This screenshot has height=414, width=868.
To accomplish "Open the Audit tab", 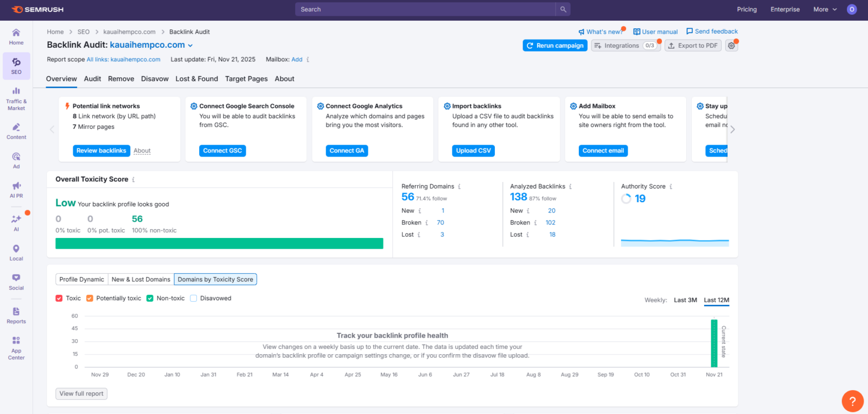I will [x=92, y=79].
